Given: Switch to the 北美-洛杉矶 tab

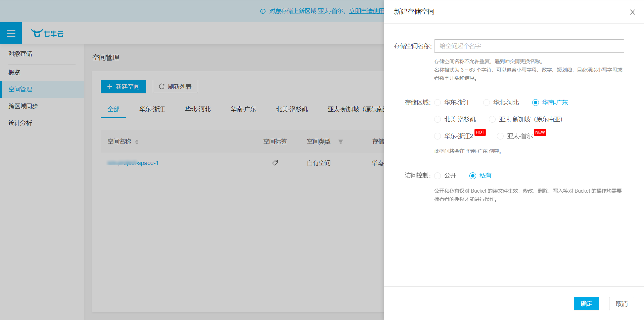Looking at the screenshot, I should pyautogui.click(x=292, y=109).
